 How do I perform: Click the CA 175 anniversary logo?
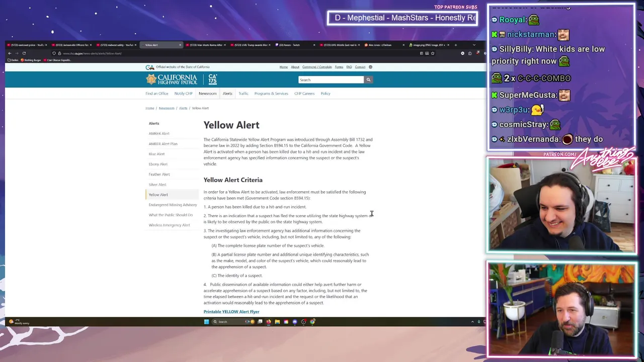pos(213,79)
